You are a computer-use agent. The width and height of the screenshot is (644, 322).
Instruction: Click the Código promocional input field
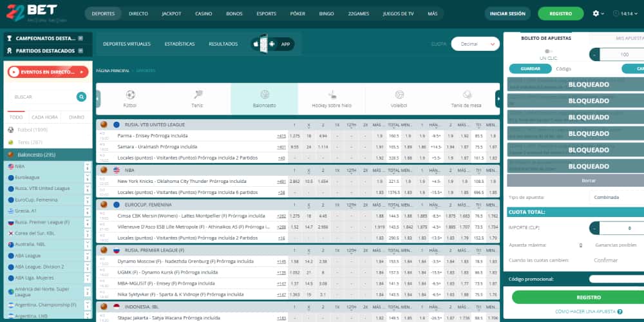pos(616,279)
